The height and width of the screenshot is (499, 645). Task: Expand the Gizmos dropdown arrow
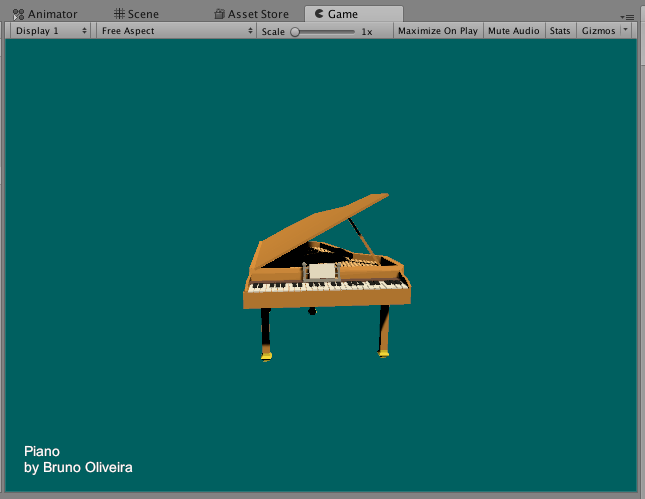[625, 30]
